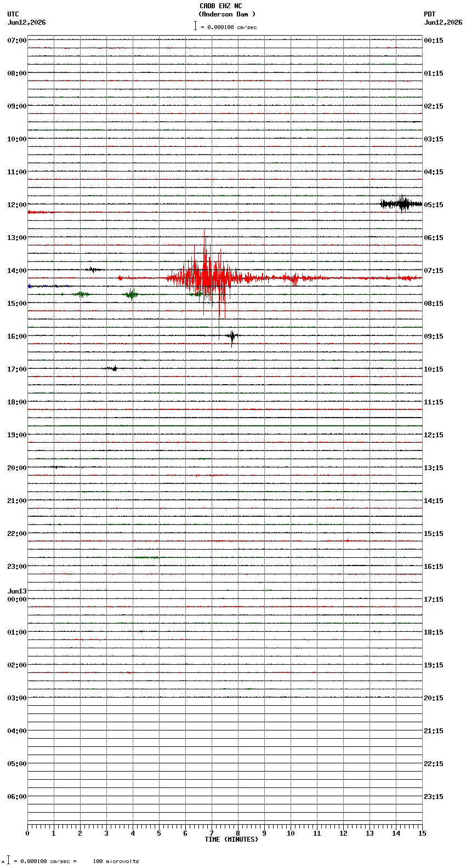The height and width of the screenshot is (868, 466).
Task: Click the 01:15 PDT time label
Action: coord(434,73)
